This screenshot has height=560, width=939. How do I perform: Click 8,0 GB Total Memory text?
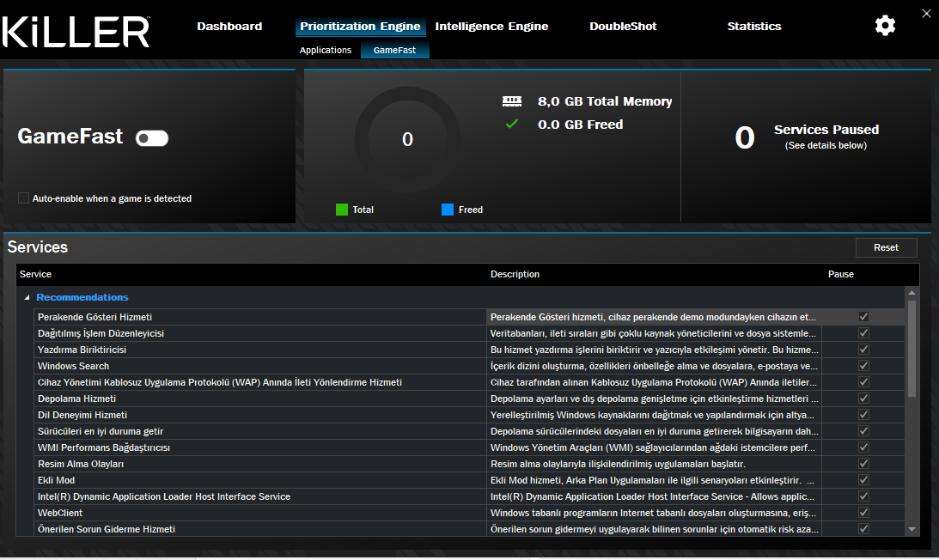[605, 101]
